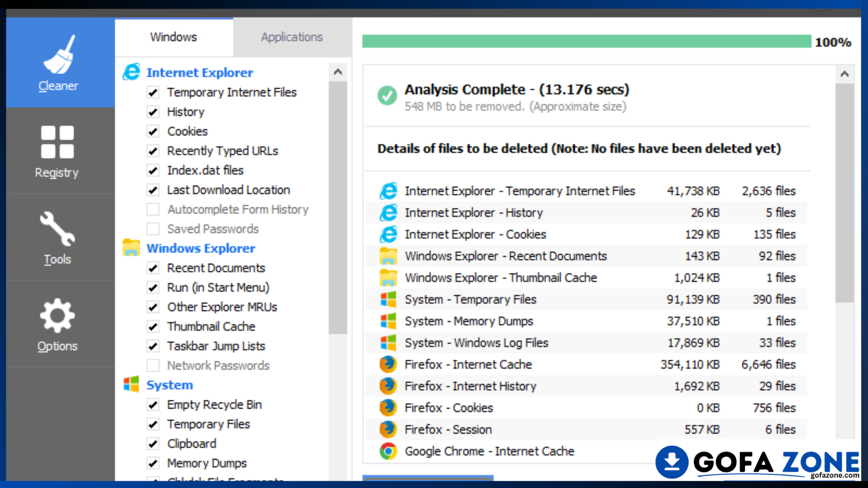Select the Cleaner label in sidebar
The width and height of the screenshot is (868, 488).
pyautogui.click(x=58, y=86)
